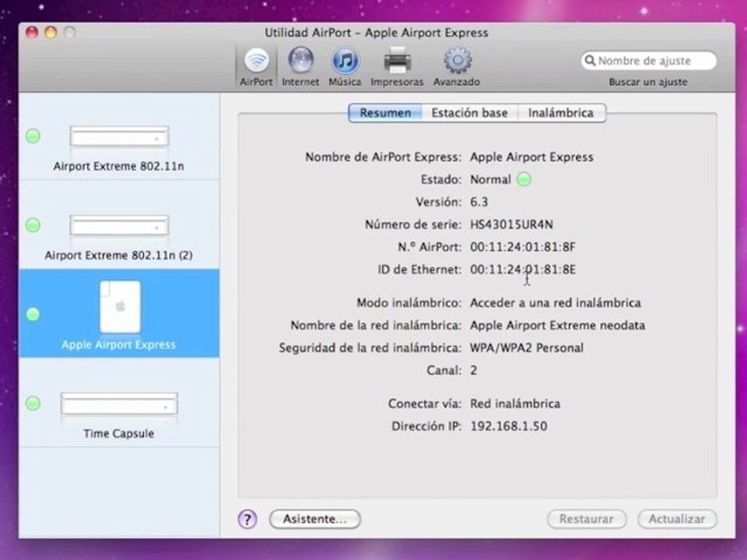
Task: Click the Ethernet ID 00:11:24:01:81:8E
Action: coord(523,270)
